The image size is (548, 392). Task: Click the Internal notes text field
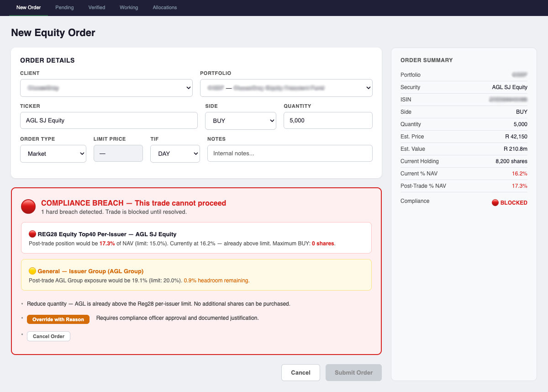coord(290,154)
